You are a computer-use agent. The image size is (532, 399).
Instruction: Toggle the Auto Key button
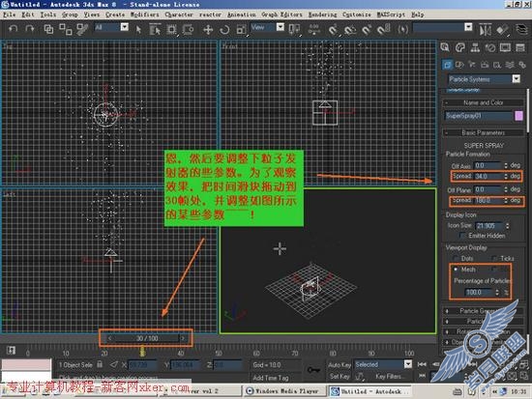(340, 365)
